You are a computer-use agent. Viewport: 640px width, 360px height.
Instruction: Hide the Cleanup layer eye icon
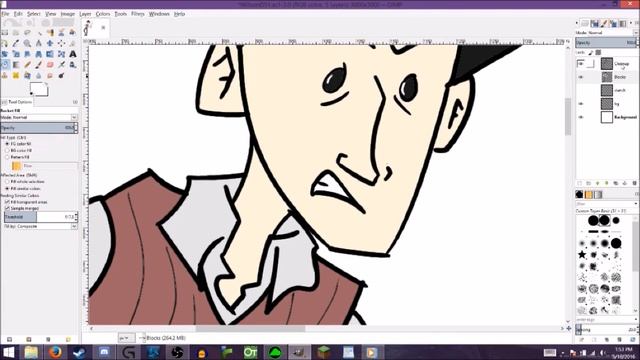coord(581,64)
